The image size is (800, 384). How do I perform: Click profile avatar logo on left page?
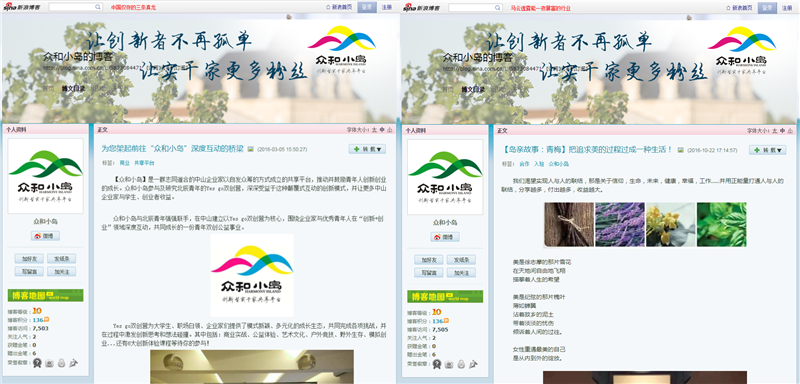tap(46, 176)
